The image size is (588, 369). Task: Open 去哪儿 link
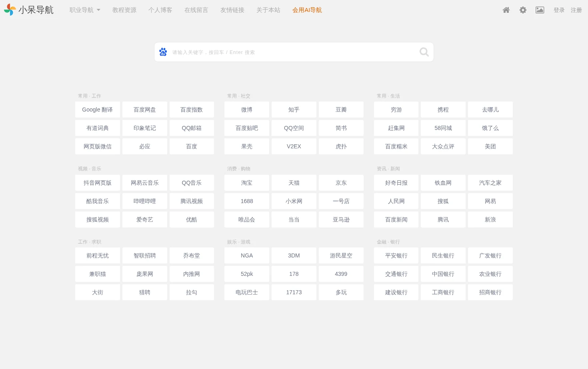490,110
